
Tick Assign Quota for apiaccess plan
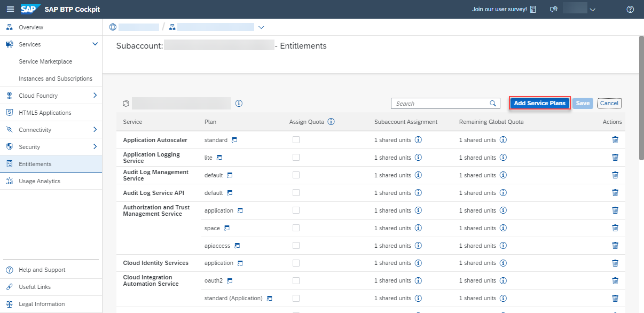click(x=296, y=246)
